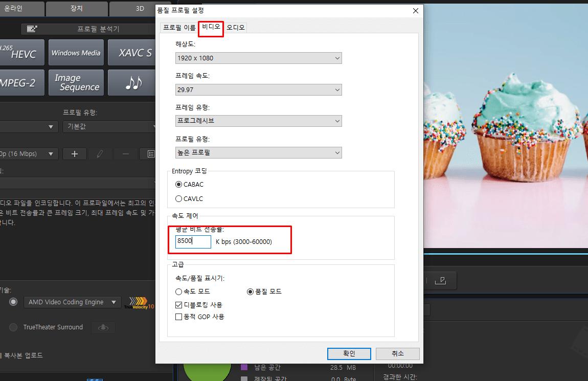The height and width of the screenshot is (381, 588).
Task: Add a new profile with the plus icon
Action: pyautogui.click(x=74, y=153)
